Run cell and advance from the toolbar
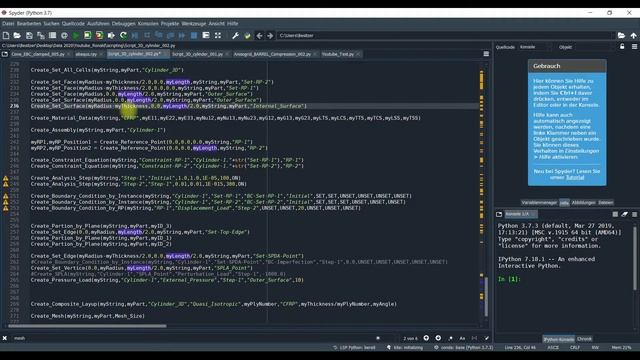640x360 pixels. [x=99, y=36]
